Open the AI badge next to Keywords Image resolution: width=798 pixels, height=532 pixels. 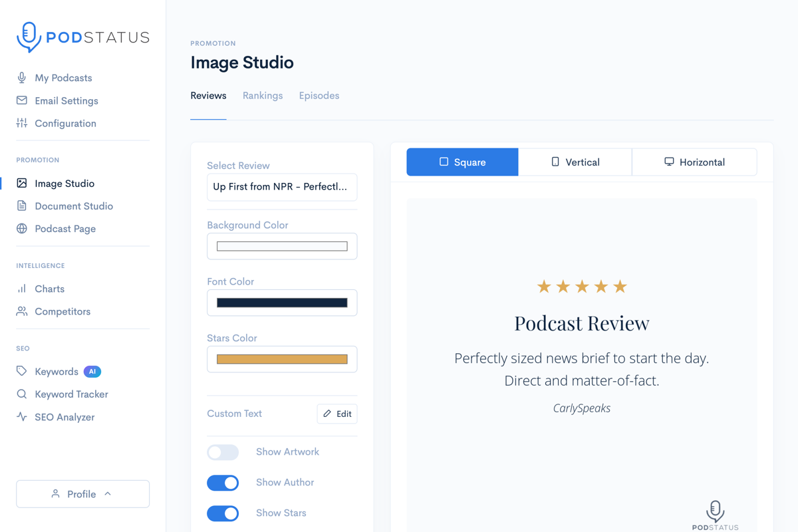(92, 371)
